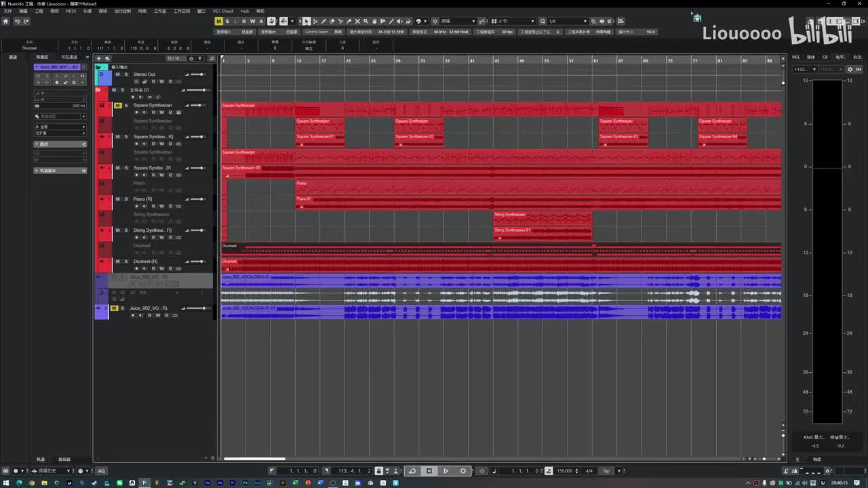Switch to the 观测区 tab
868x488 pixels.
coord(42,57)
